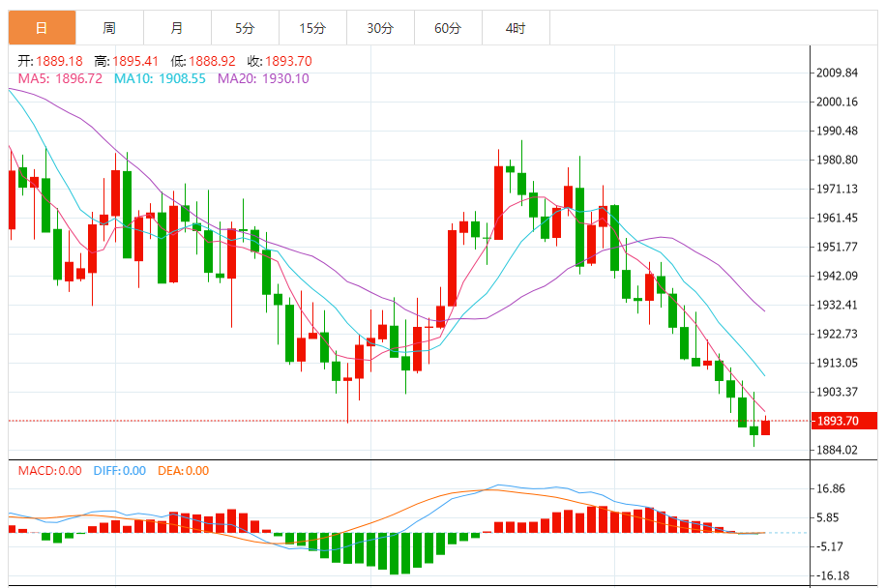Click the closing price value 1893.70

point(288,61)
